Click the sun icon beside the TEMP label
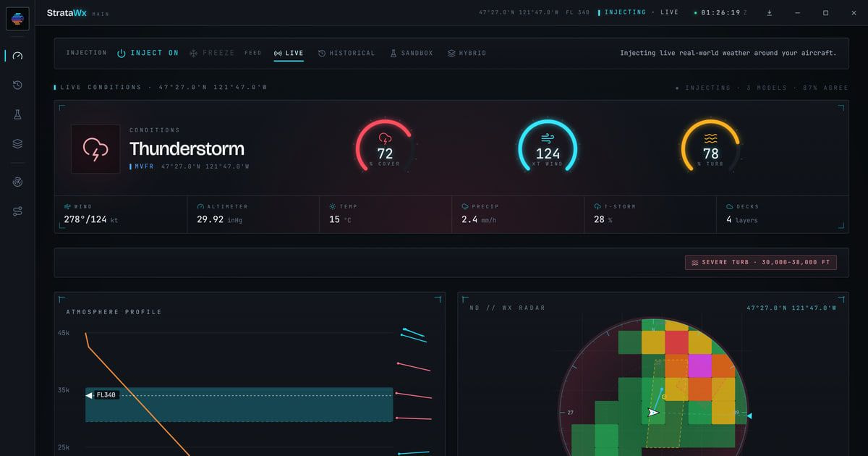 pyautogui.click(x=333, y=206)
